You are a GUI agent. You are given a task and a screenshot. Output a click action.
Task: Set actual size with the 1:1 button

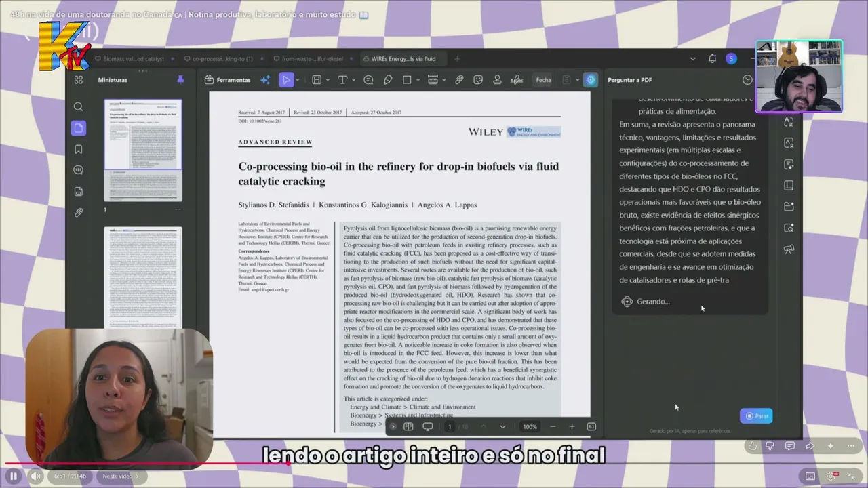coord(591,427)
